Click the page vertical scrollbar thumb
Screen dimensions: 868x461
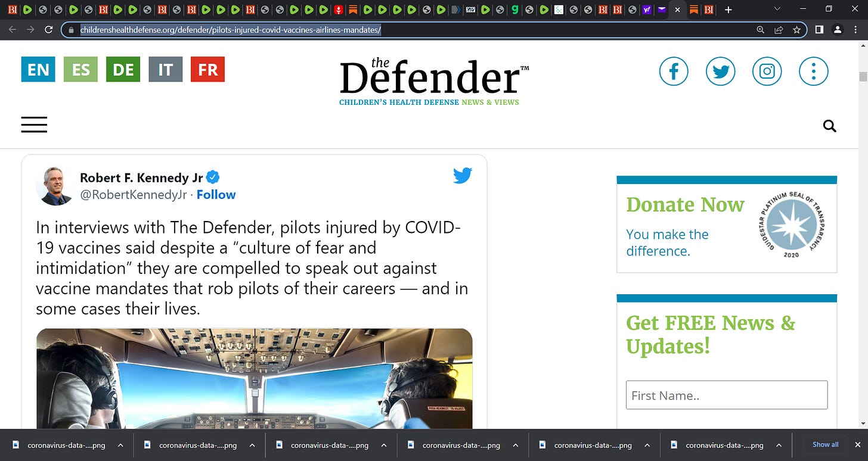[863, 76]
